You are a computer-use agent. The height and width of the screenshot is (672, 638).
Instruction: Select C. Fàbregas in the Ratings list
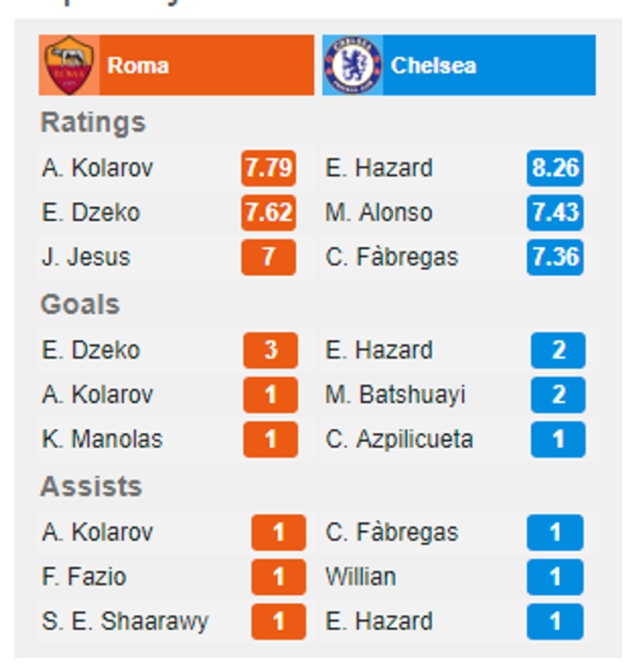pyautogui.click(x=392, y=257)
